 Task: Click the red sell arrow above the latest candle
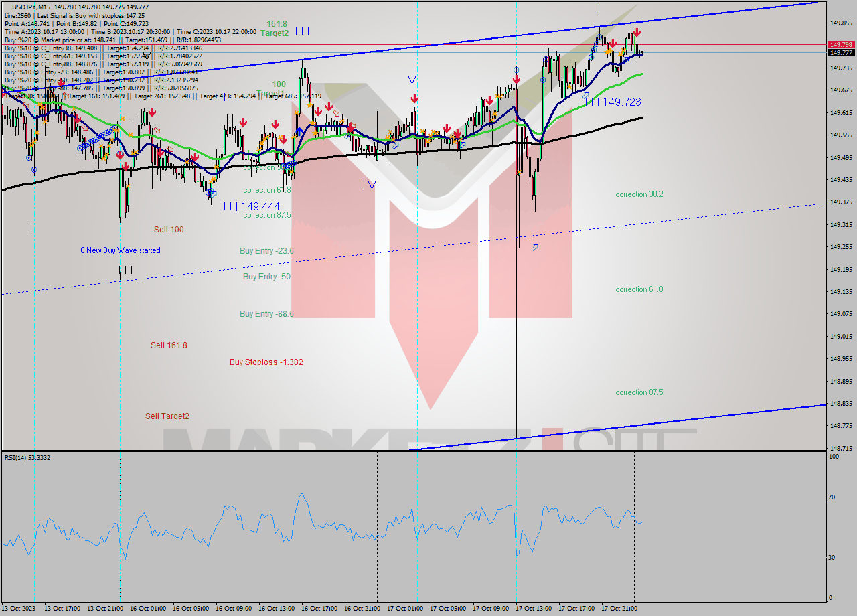click(x=637, y=32)
